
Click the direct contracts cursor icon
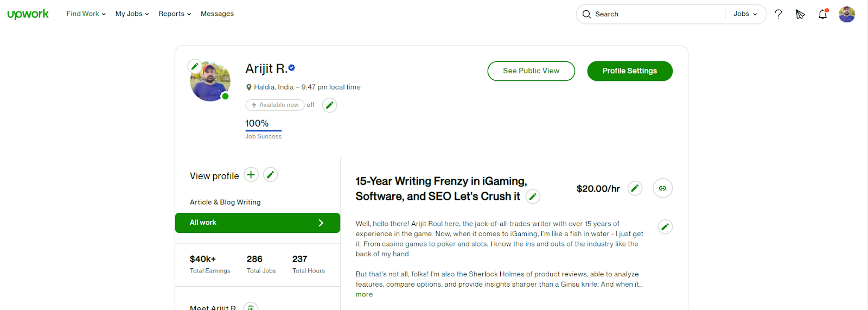800,15
